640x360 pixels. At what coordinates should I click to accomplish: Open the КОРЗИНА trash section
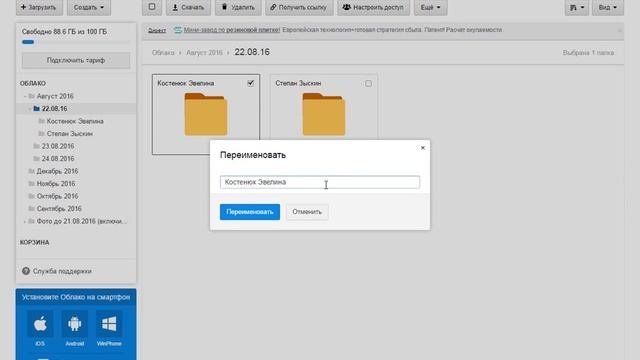35,242
